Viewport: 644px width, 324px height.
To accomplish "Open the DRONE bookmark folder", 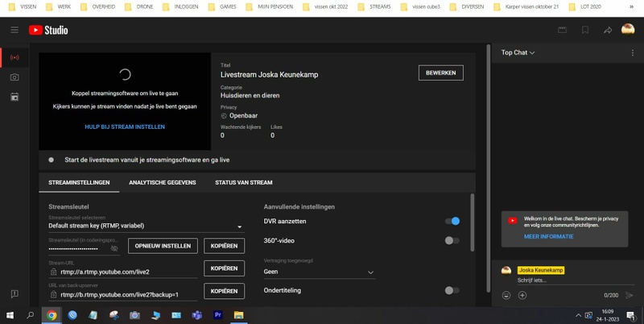I will pos(138,6).
